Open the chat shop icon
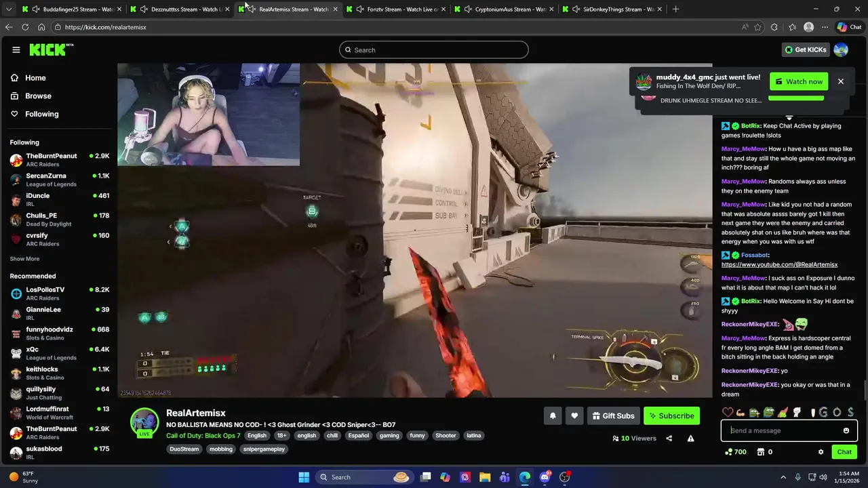This screenshot has width=868, height=488. coord(761,452)
